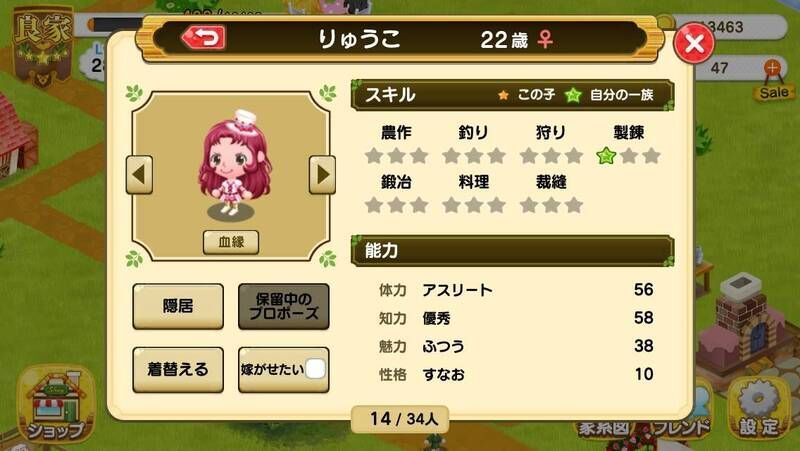
Task: Click the 農作 skill stars
Action: [396, 156]
